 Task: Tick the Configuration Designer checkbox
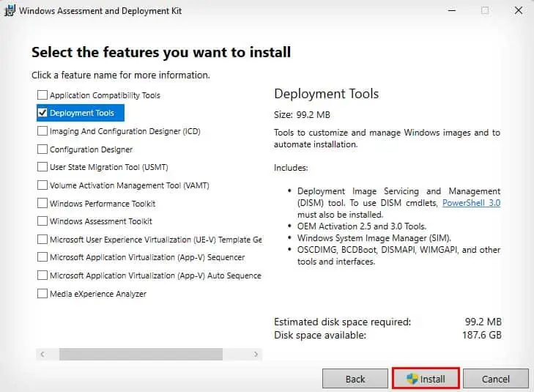42,149
